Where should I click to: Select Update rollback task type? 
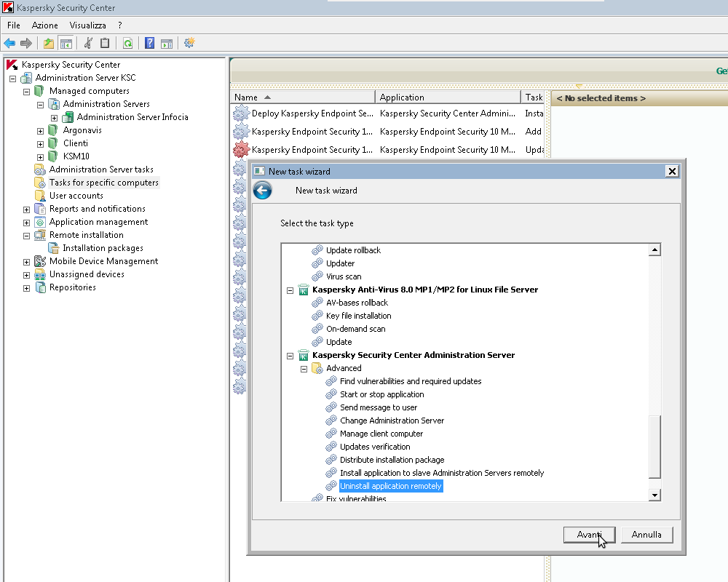coord(353,250)
